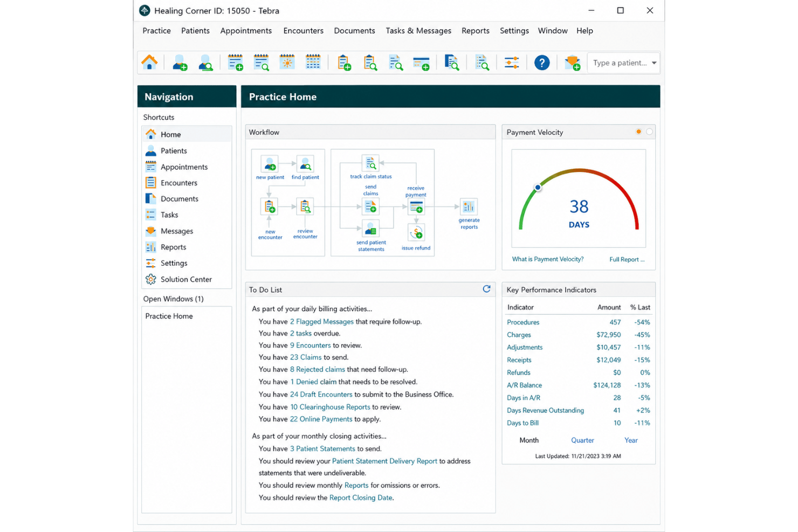Open the Window menu

553,31
